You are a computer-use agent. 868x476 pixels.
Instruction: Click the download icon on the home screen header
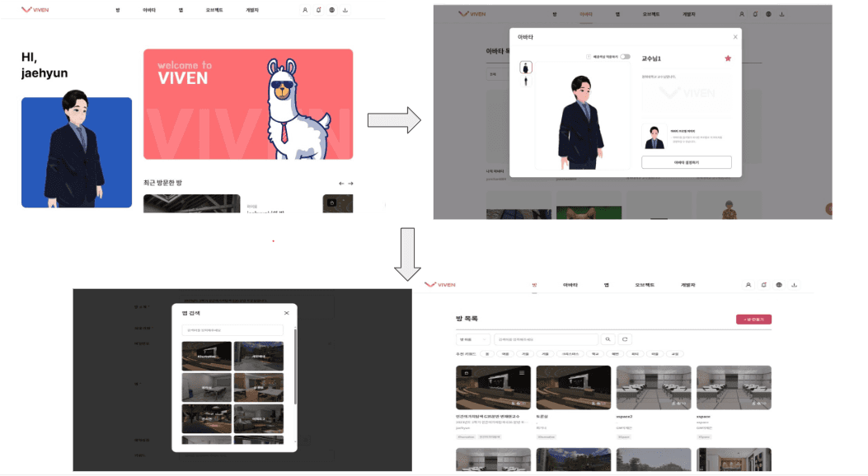tap(345, 10)
